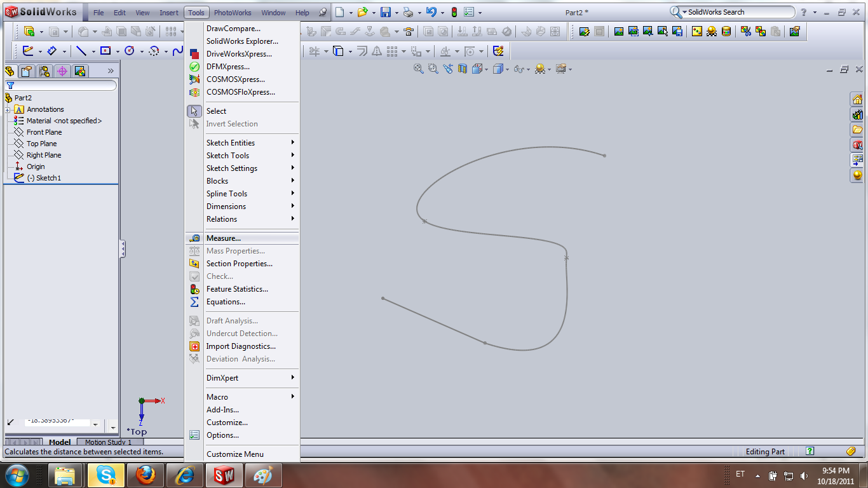Click the Rebuild traffic light icon

[x=454, y=12]
